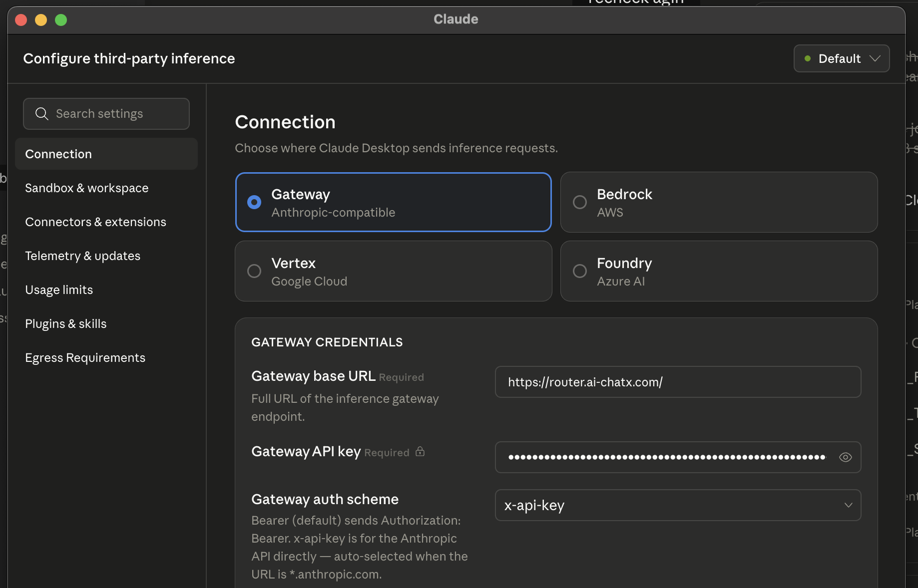Open Connectors & extensions settings
The image size is (918, 588).
(x=106, y=222)
